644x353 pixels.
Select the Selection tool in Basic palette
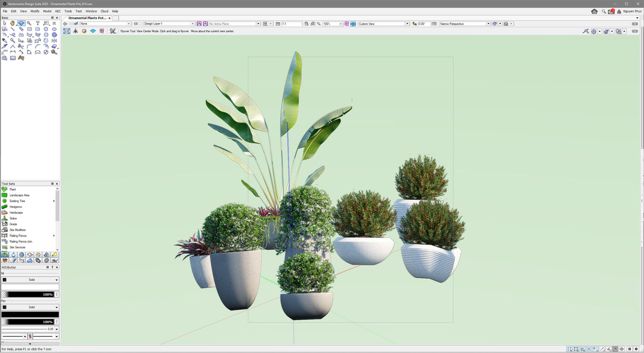tap(5, 23)
